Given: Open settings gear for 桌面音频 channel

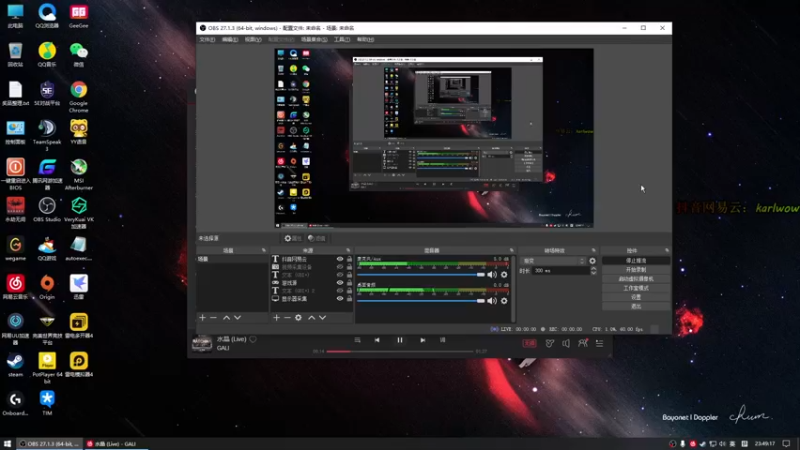Looking at the screenshot, I should tap(504, 301).
